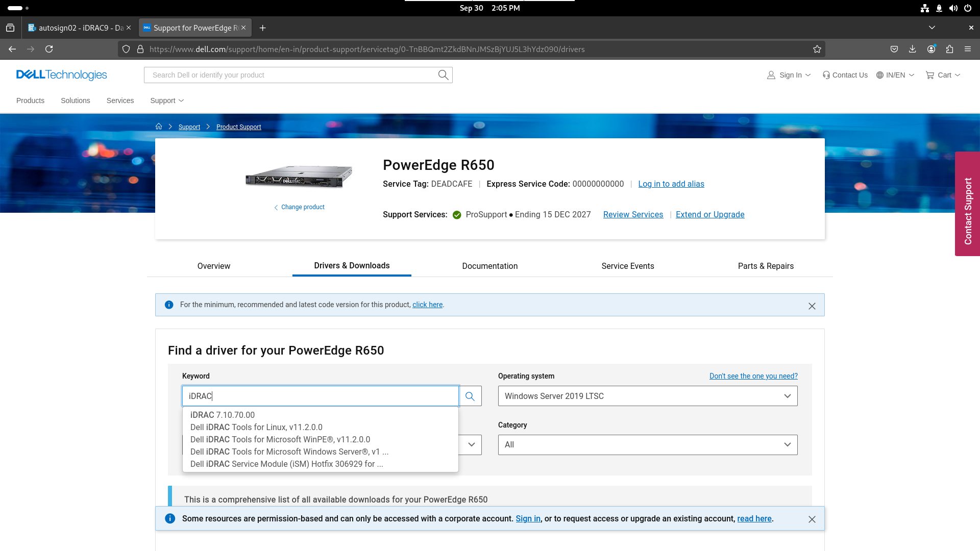980x551 pixels.
Task: Open the Documentation tab
Action: 490,266
